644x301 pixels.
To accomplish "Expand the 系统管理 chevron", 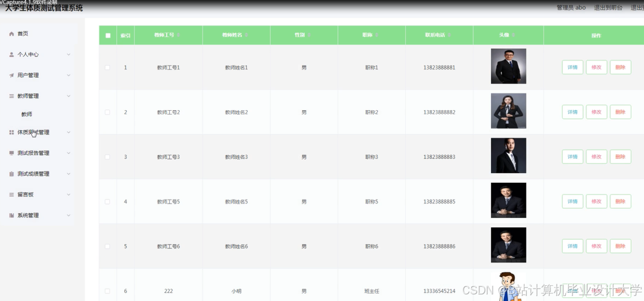I will coord(69,215).
